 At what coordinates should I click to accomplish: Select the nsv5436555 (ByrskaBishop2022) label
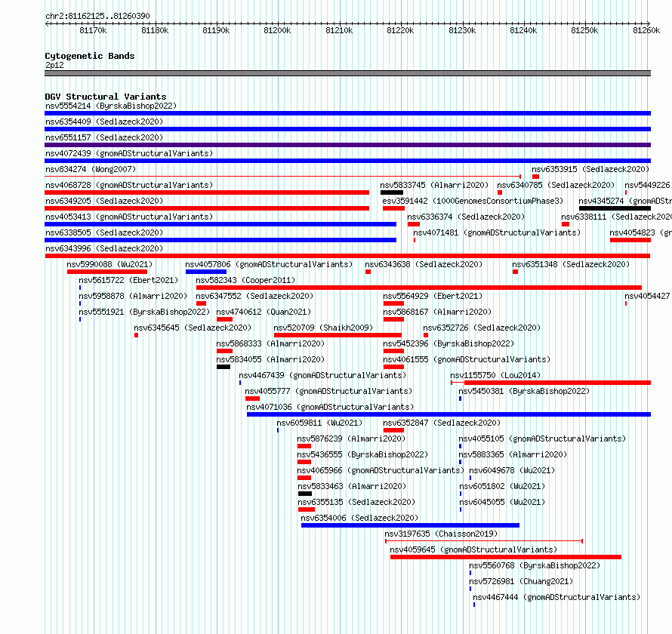(362, 454)
